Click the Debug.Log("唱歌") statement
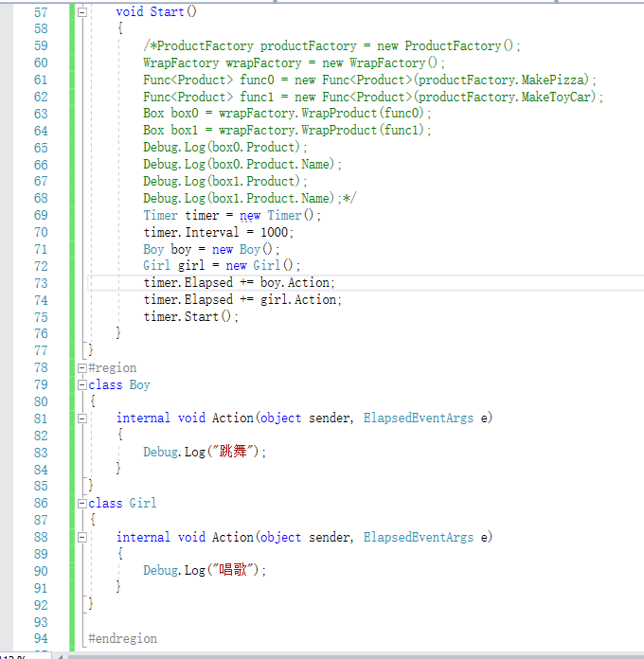The width and height of the screenshot is (644, 659). point(205,570)
